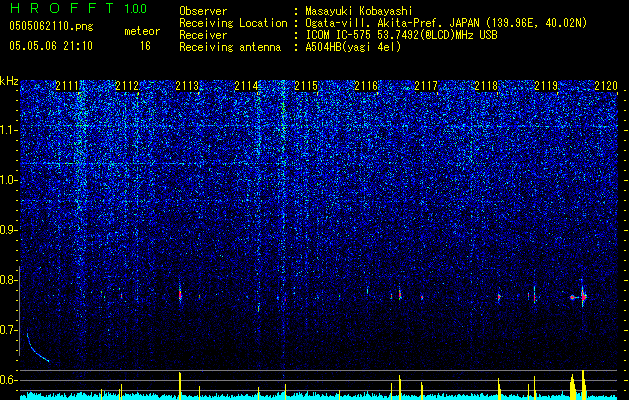Click the curved blue trace at lower left

(x=37, y=348)
